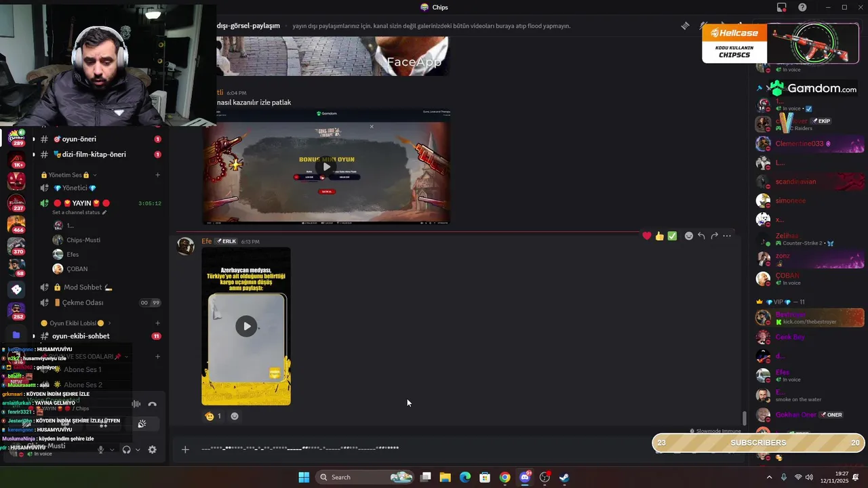Viewport: 868px width, 488px height.
Task: Add the heart reaction to Efe's message
Action: (647, 236)
